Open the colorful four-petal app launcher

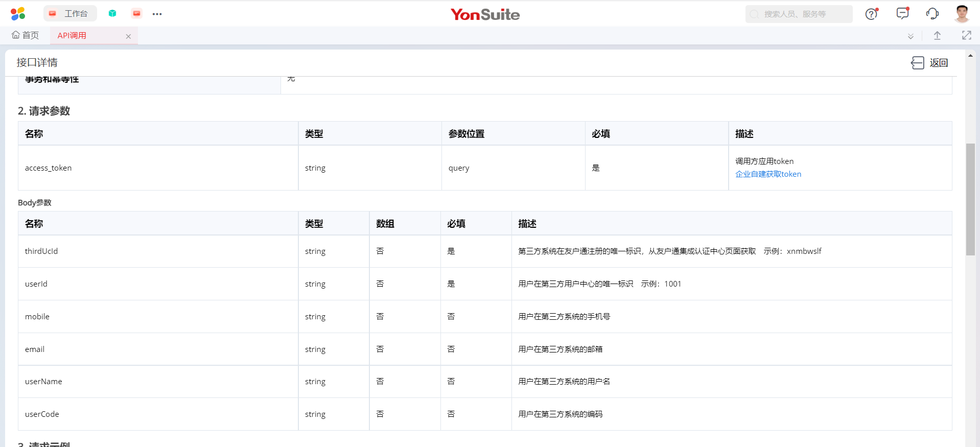click(x=18, y=14)
